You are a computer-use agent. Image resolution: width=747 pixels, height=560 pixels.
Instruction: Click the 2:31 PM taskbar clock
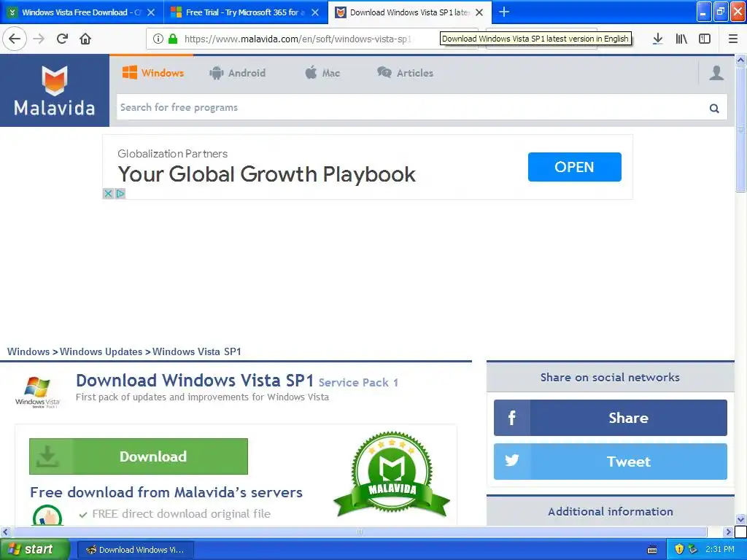(x=720, y=549)
